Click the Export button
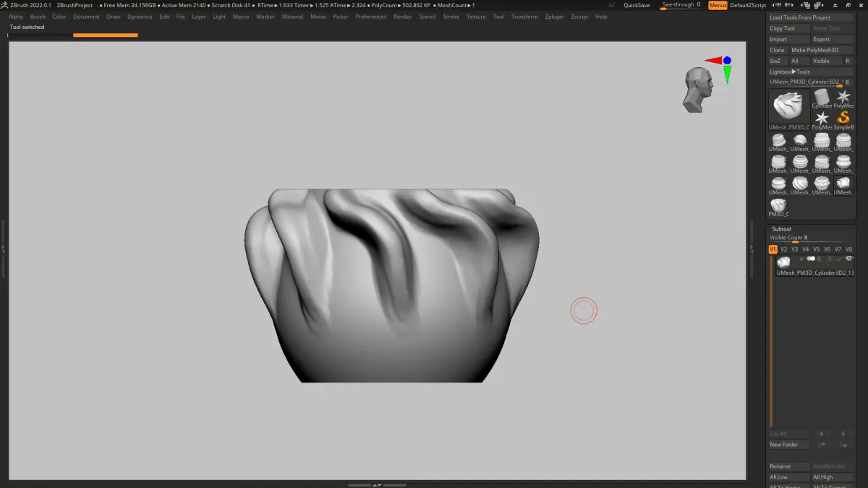 833,39
